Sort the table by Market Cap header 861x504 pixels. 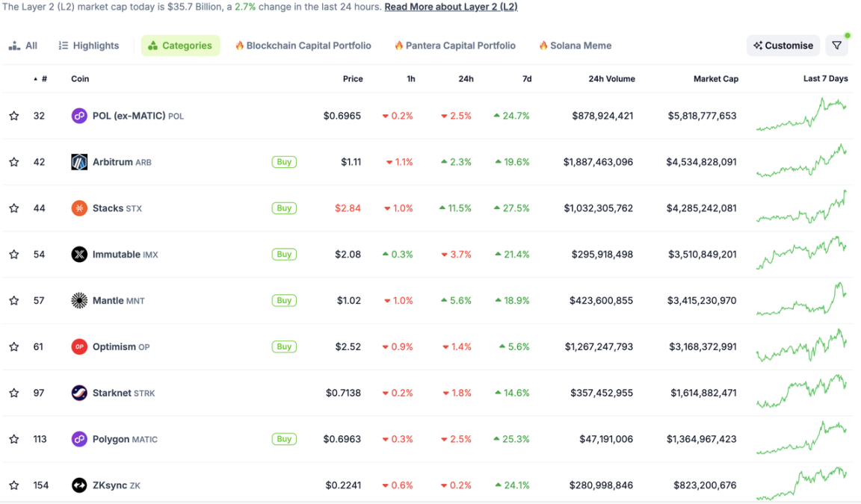715,79
